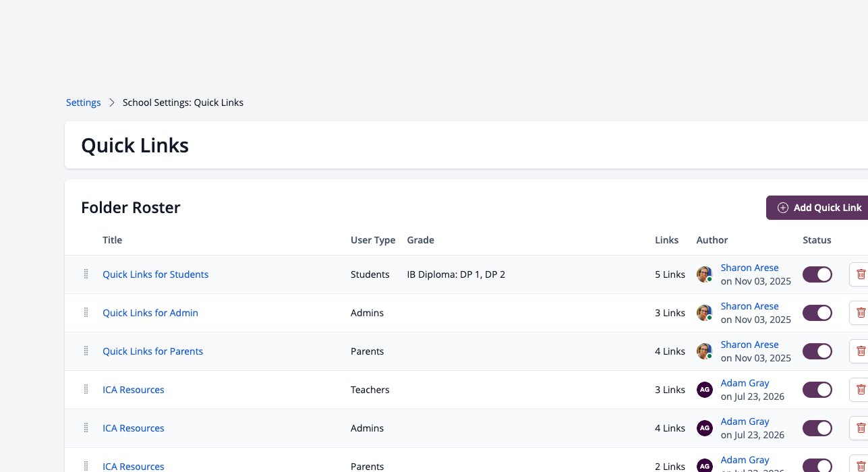Open ICA Resources folder for Teachers
The width and height of the screenshot is (868, 472).
tap(134, 390)
